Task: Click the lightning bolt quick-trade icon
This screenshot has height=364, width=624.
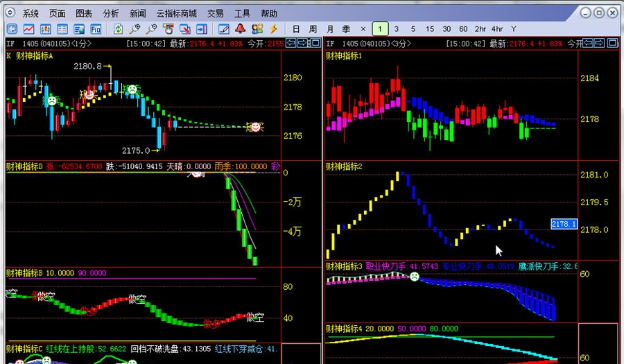Action: (x=273, y=29)
